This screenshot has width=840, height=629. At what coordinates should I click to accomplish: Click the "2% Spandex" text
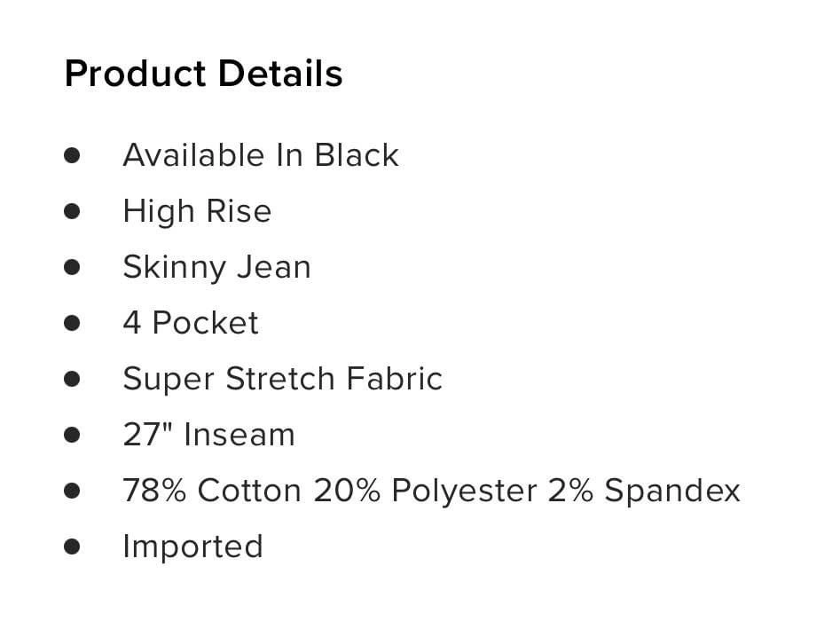[643, 491]
